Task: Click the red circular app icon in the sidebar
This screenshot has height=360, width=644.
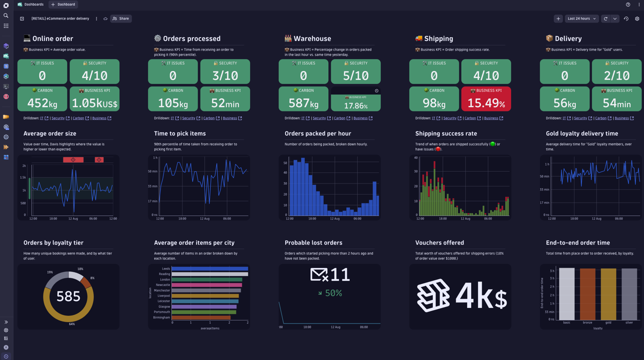Action: pos(5,97)
